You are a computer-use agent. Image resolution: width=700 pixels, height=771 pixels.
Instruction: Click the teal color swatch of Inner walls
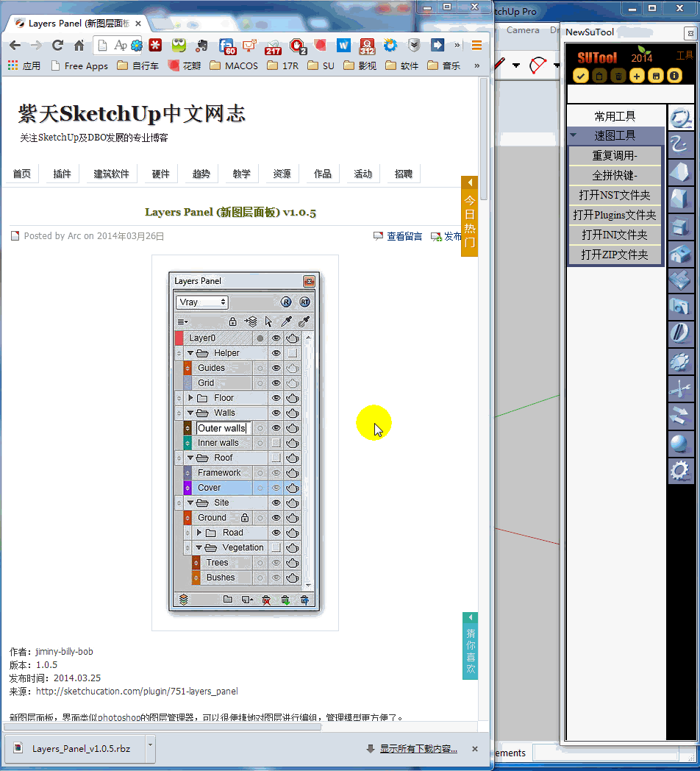187,443
